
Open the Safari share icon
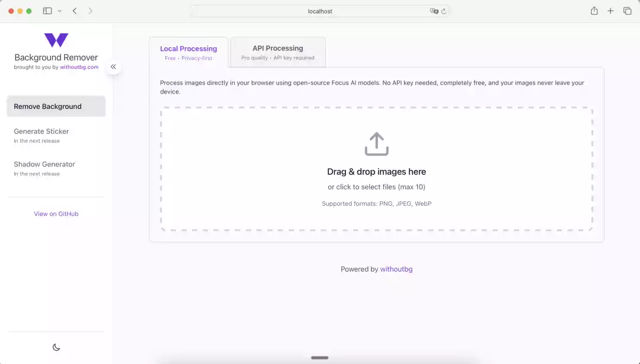click(594, 11)
